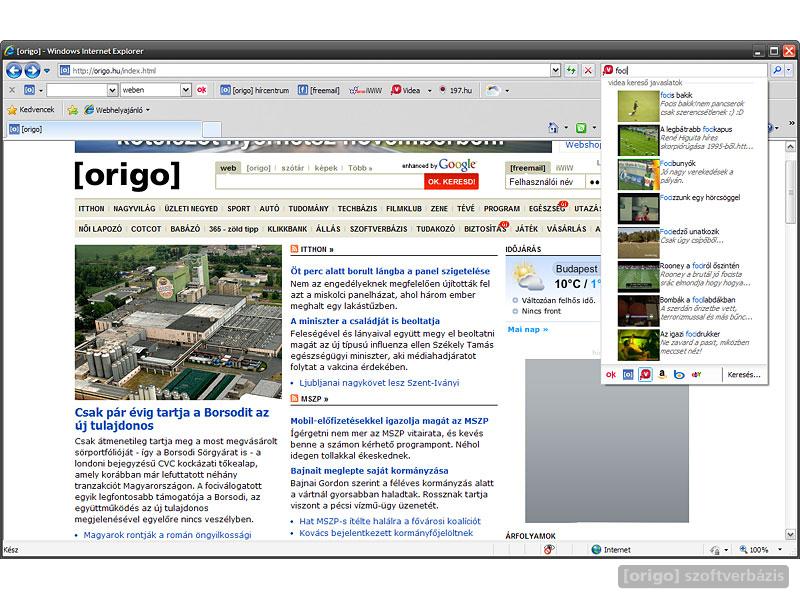The image size is (800, 600).
Task: Expand the Videa toolbar dropdown arrow
Action: coord(429,91)
